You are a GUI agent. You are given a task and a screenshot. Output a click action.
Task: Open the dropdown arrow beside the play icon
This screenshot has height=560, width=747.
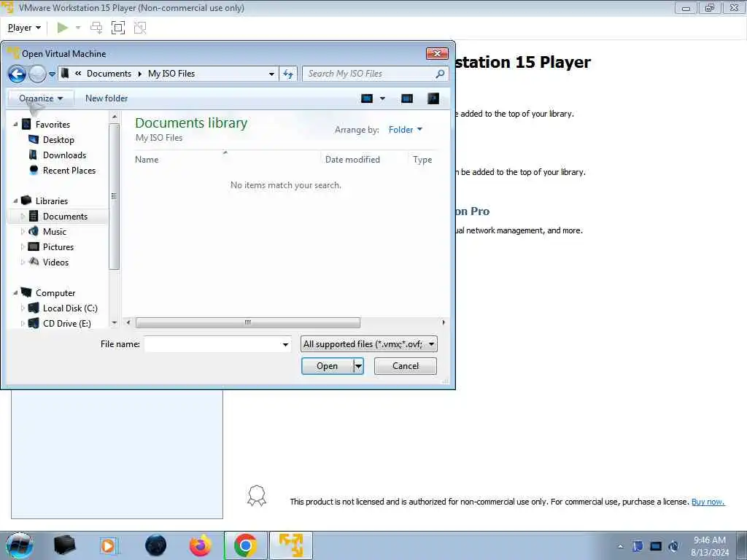tap(78, 28)
